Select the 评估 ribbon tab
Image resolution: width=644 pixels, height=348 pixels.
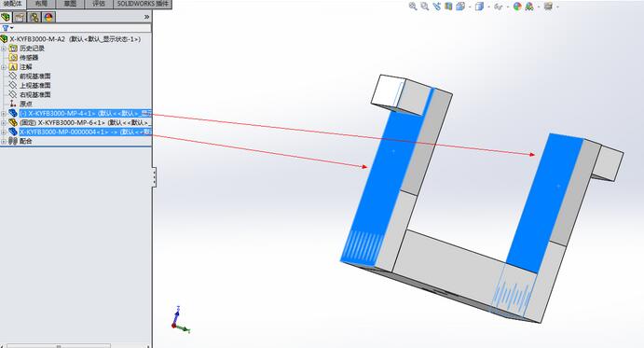pyautogui.click(x=99, y=4)
